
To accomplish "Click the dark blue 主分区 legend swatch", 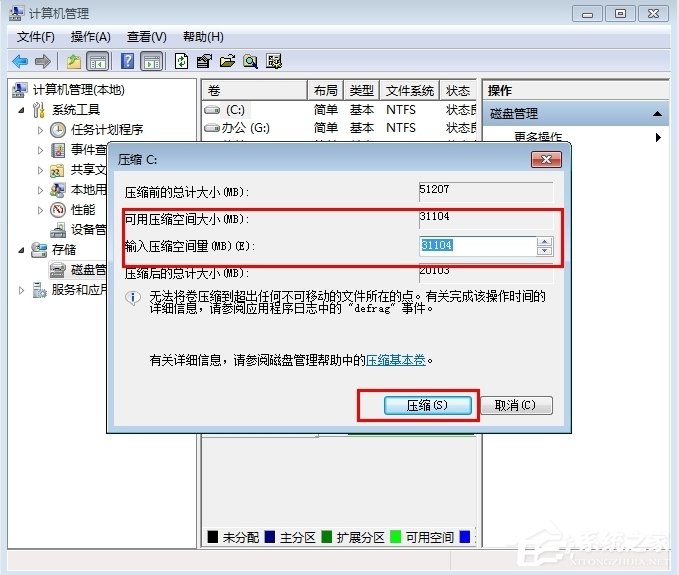I will point(269,537).
